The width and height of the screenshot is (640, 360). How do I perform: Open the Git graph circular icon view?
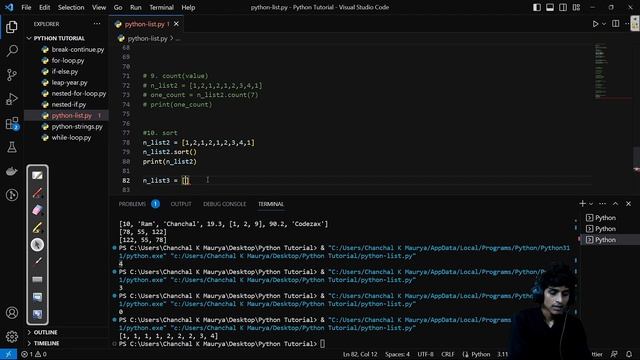pos(12,195)
